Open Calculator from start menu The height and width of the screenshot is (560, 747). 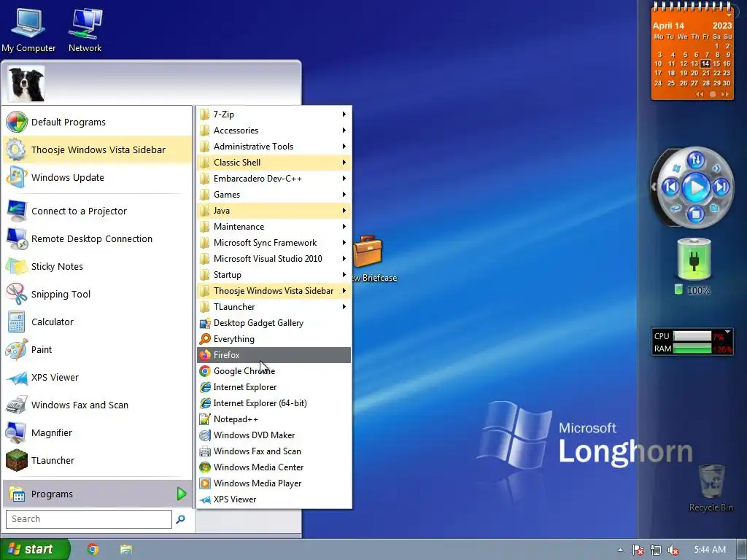coord(97,322)
